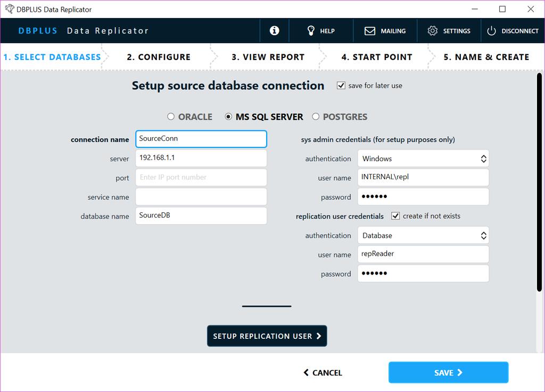Focus the connection name field
This screenshot has width=545, height=392.
click(201, 139)
